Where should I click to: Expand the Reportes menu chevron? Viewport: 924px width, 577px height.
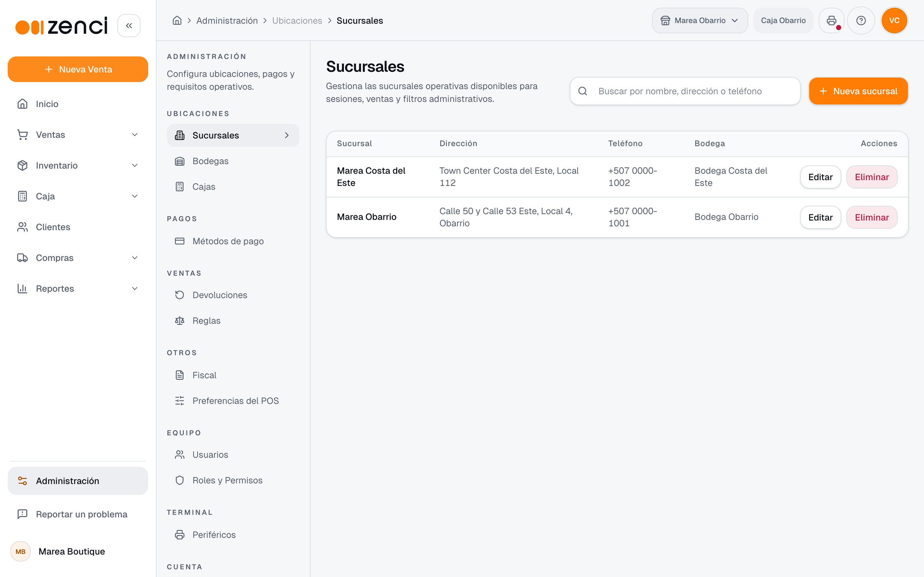pos(135,288)
